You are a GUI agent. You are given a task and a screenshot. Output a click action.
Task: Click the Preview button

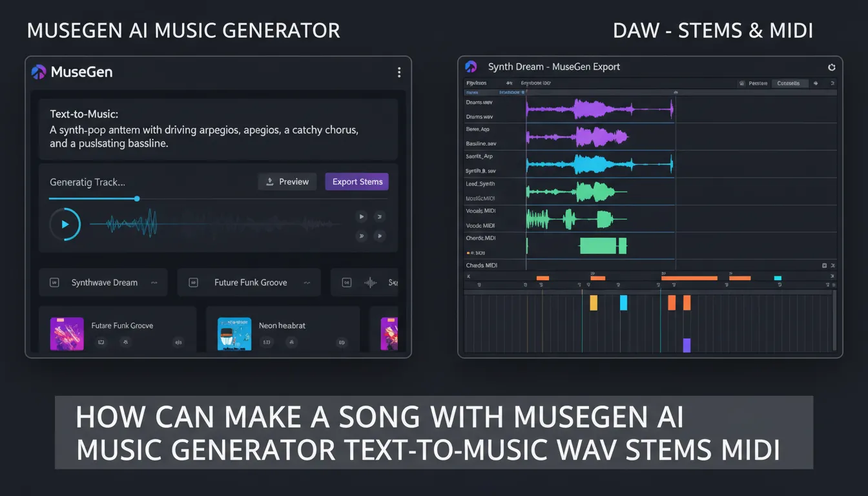click(x=287, y=181)
